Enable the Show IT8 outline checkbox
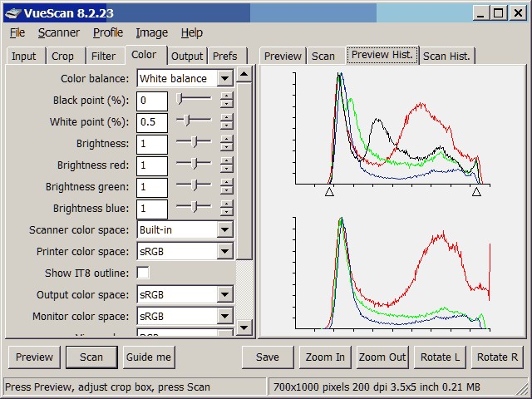532x399 pixels. 143,273
